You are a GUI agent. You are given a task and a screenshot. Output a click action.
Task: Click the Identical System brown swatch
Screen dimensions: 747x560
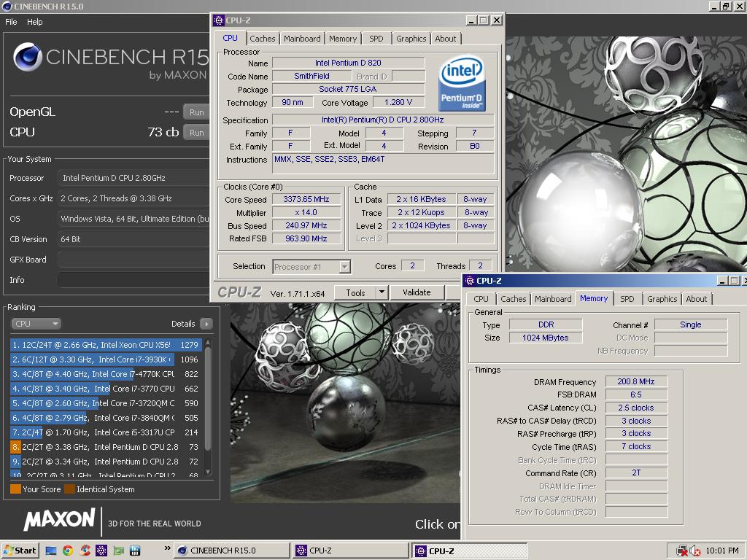(69, 489)
